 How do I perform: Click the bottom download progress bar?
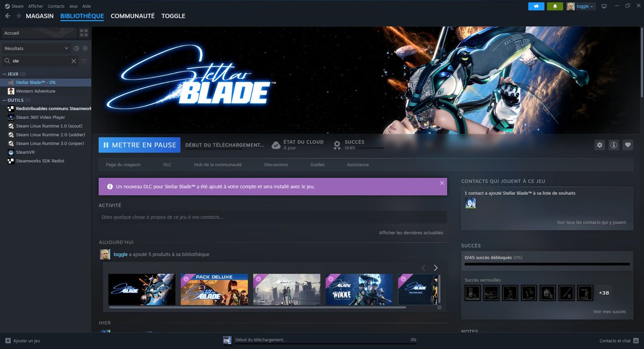pos(325,344)
